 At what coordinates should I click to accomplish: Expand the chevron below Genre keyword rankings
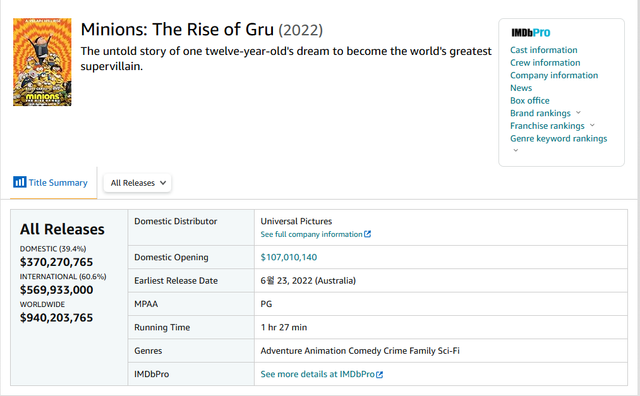pos(516,150)
